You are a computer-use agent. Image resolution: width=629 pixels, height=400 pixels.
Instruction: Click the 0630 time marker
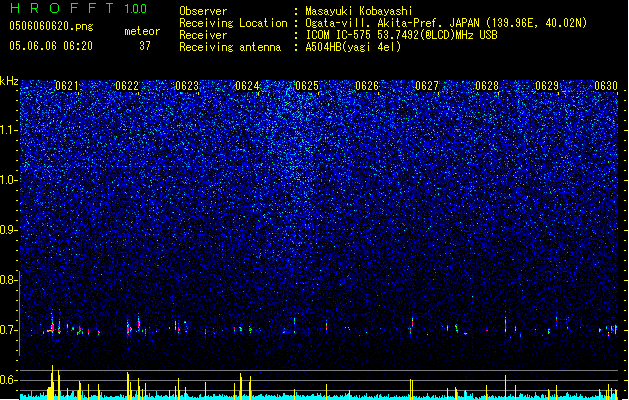[606, 86]
